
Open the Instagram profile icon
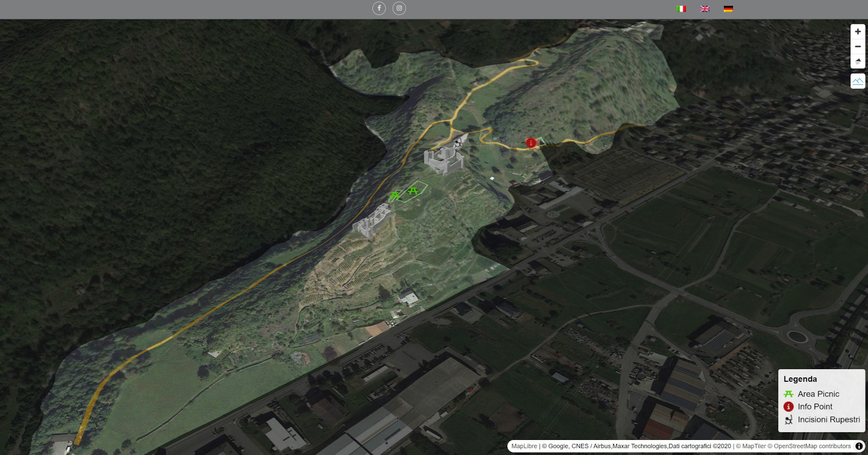pos(399,8)
